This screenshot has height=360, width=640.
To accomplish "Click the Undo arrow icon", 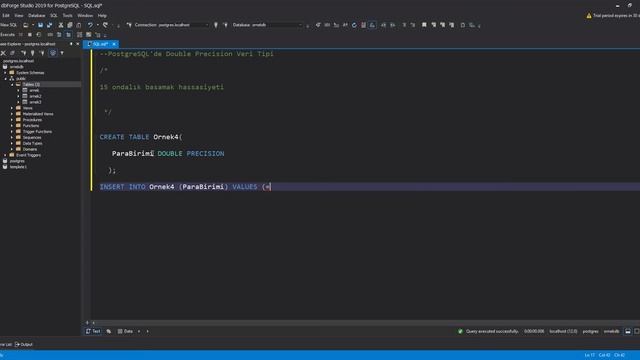I will point(90,25).
